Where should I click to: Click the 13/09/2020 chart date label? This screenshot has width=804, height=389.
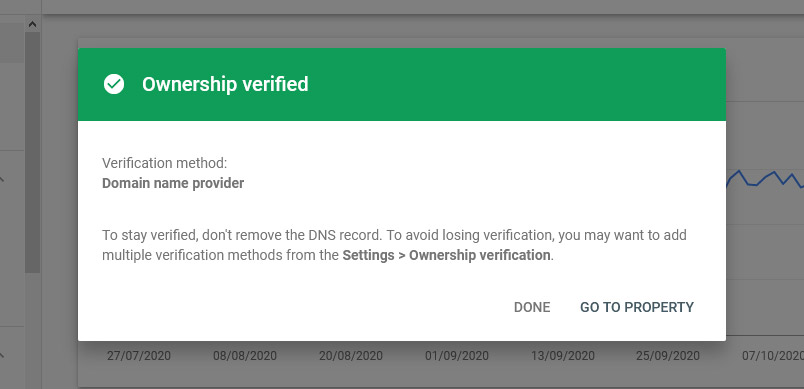coord(563,356)
